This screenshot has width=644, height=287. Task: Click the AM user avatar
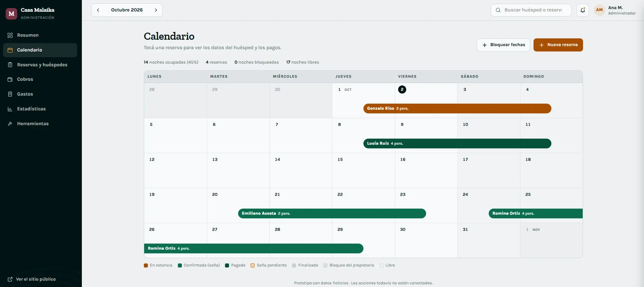tap(600, 10)
